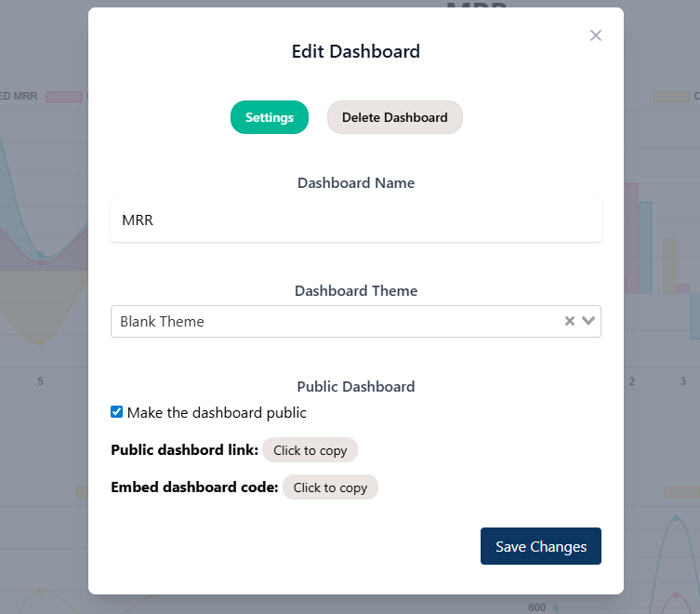The height and width of the screenshot is (614, 700).
Task: Click the tan legend swatch at top right
Action: click(x=669, y=96)
